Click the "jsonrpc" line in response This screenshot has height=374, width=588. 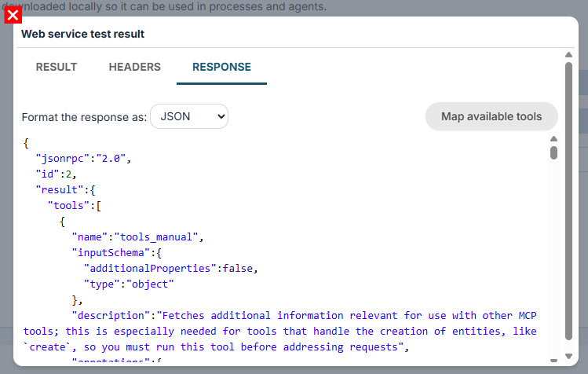pos(83,159)
